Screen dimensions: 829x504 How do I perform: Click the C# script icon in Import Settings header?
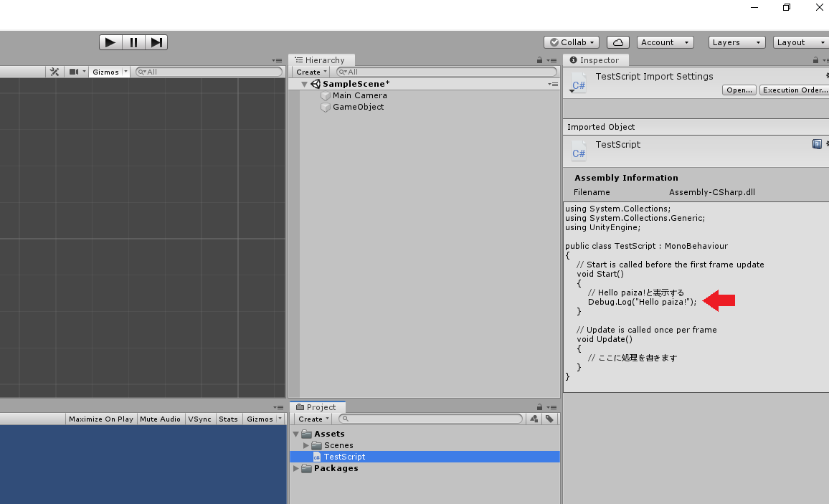point(579,84)
